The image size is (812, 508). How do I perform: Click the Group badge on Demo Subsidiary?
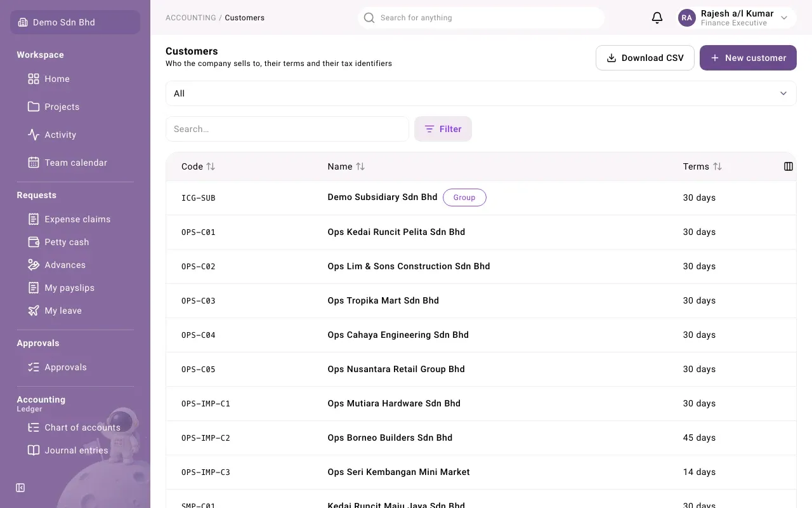464,197
